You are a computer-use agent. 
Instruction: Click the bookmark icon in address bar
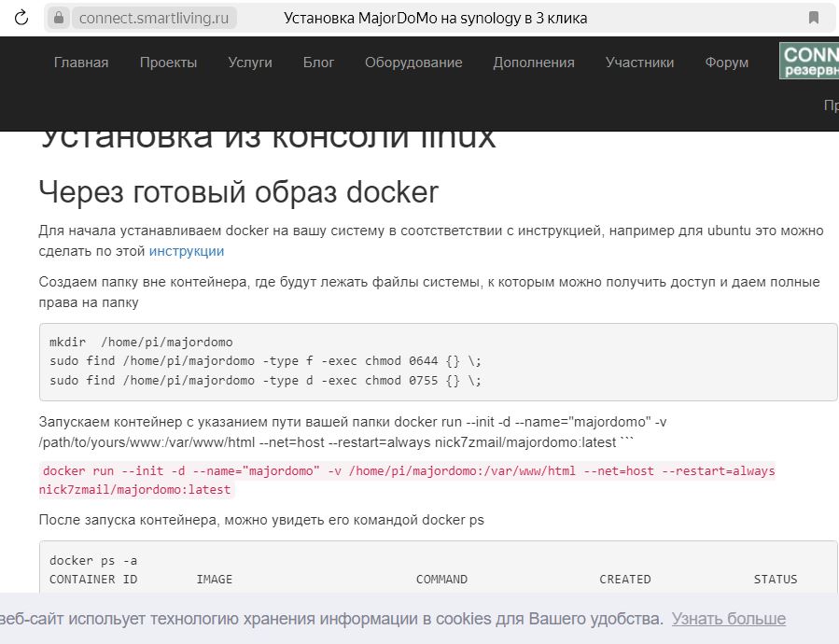point(813,18)
